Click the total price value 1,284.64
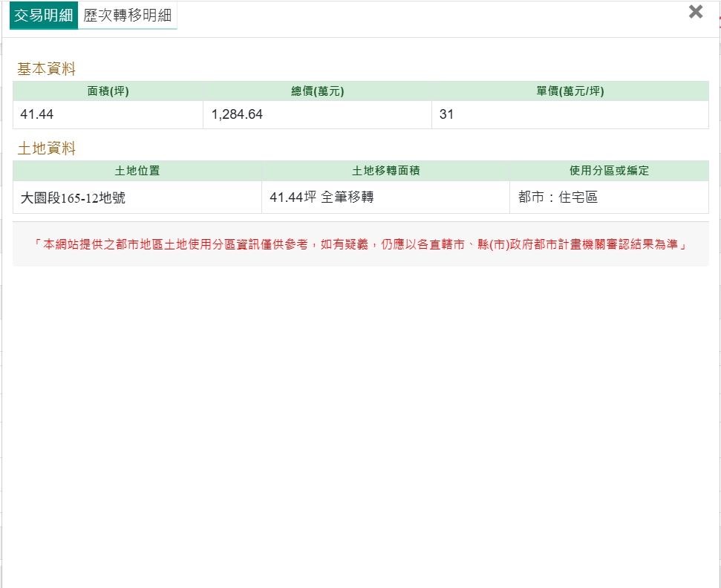Screen dimensions: 721x588 click(x=237, y=114)
